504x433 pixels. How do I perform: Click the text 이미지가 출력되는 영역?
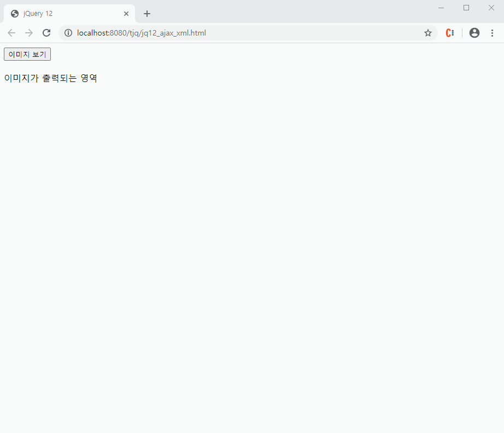(x=50, y=78)
